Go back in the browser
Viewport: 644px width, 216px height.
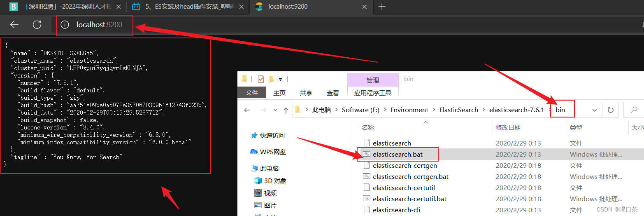click(x=14, y=25)
